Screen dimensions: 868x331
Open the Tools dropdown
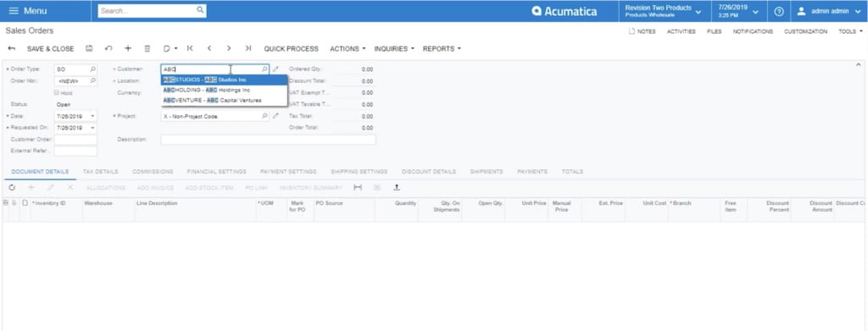pos(850,31)
